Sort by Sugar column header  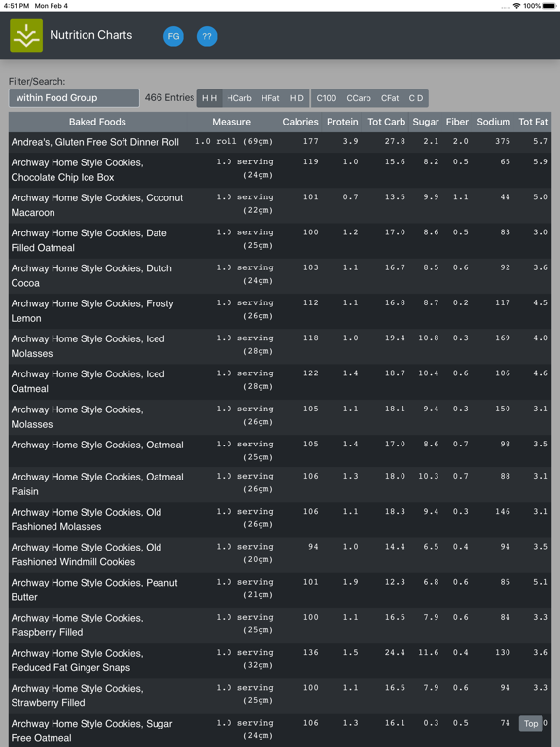click(426, 122)
